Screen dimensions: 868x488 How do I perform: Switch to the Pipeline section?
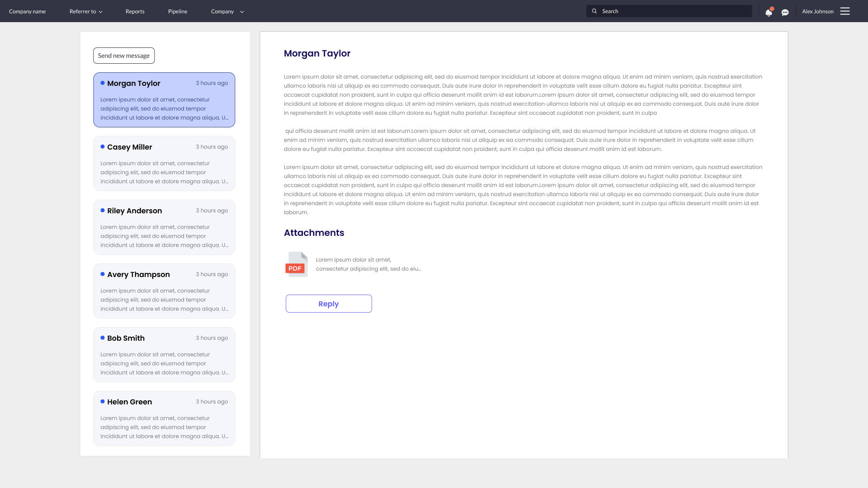(177, 11)
